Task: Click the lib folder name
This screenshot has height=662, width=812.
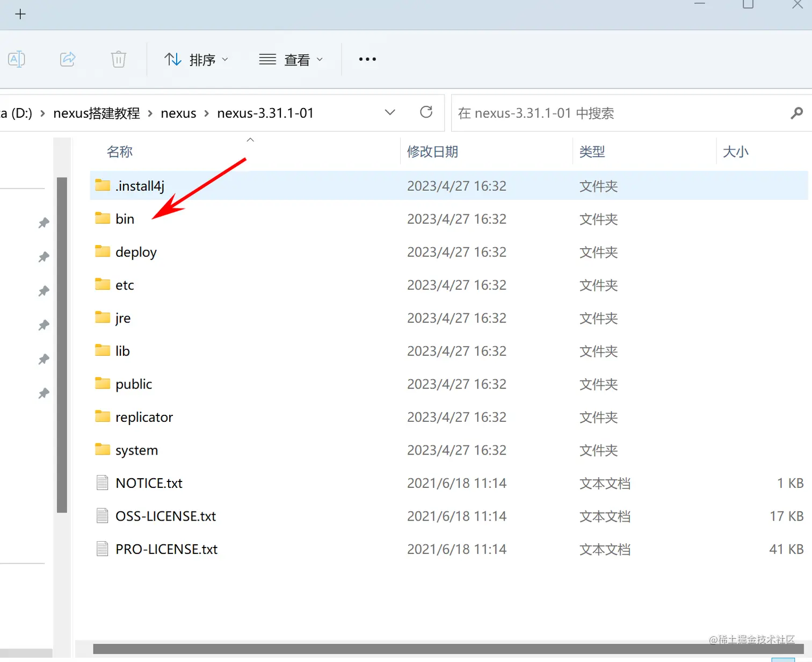Action: (122, 351)
